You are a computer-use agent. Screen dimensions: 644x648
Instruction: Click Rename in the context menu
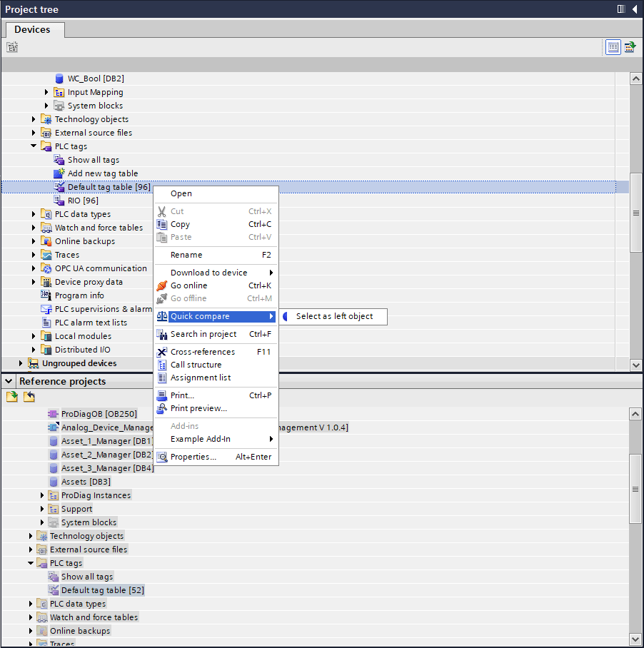(186, 255)
